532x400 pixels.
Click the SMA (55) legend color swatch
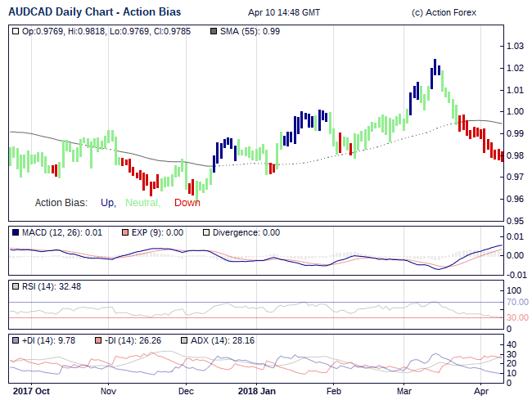coord(214,31)
